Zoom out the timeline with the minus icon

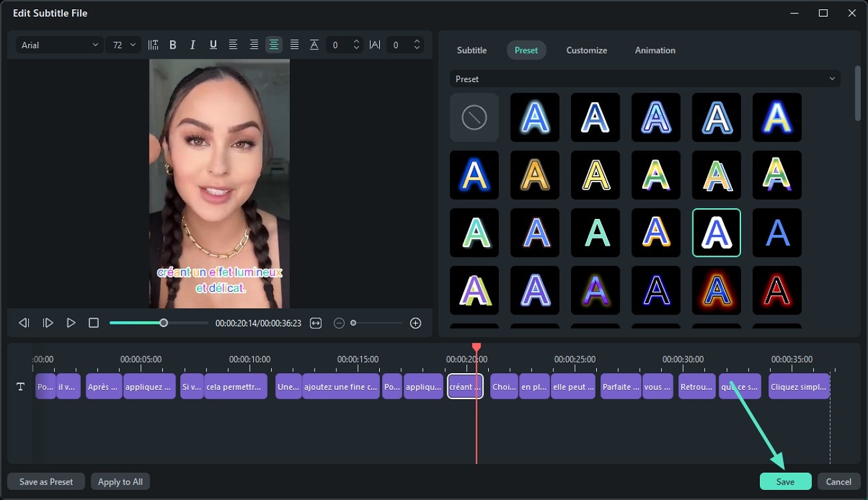coord(339,323)
